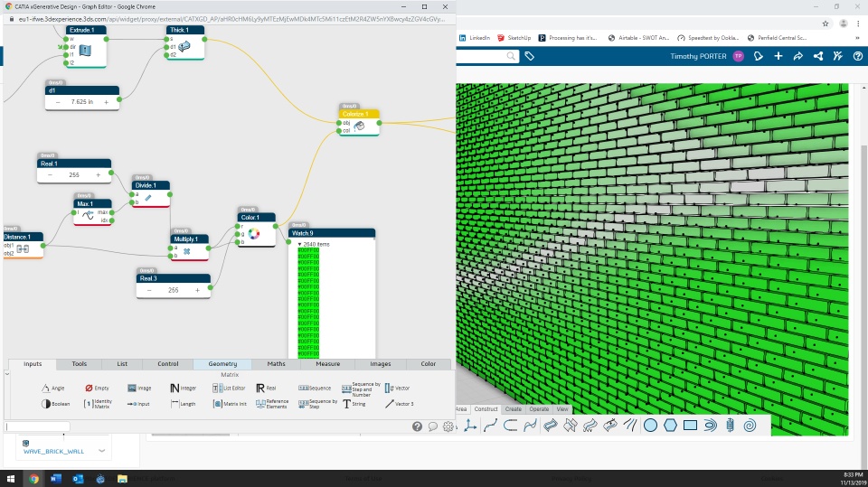Click Timothy PORTER user name
Screen dimensions: 868x487
point(698,56)
